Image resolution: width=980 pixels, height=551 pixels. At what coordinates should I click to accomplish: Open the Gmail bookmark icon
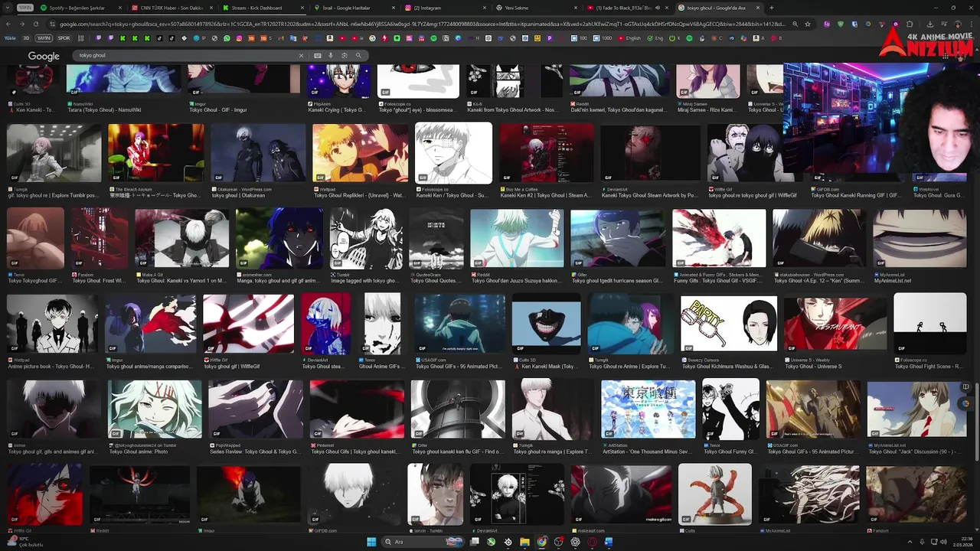point(280,38)
